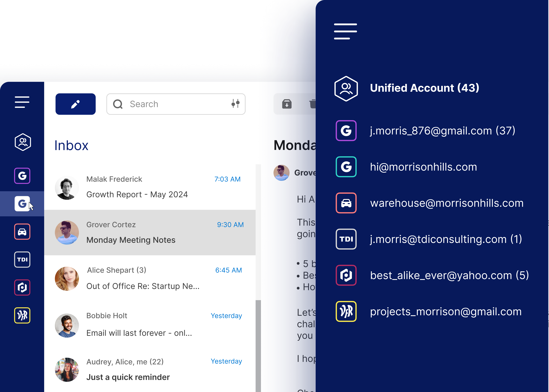Open the warehouse car icon account in the sidebar
Viewport: 549px width, 392px height.
coord(22,232)
